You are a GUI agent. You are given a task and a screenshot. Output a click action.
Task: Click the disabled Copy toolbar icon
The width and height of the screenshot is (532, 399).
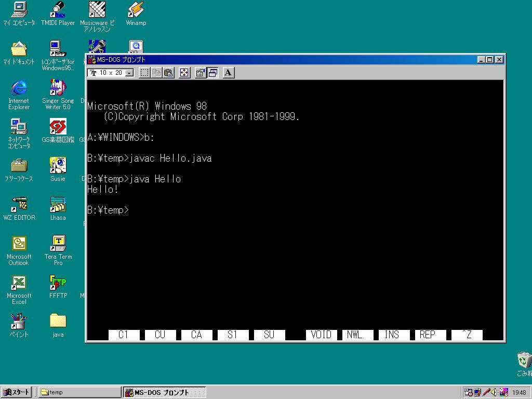(156, 73)
